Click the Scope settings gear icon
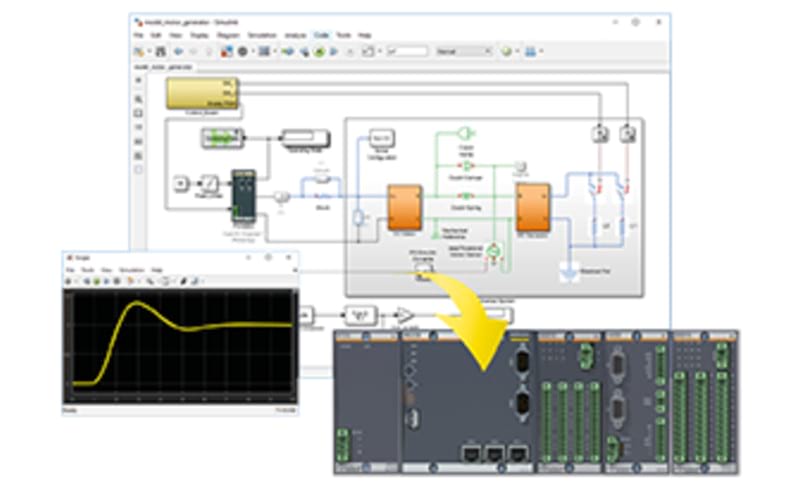The image size is (800, 488). coord(69,281)
